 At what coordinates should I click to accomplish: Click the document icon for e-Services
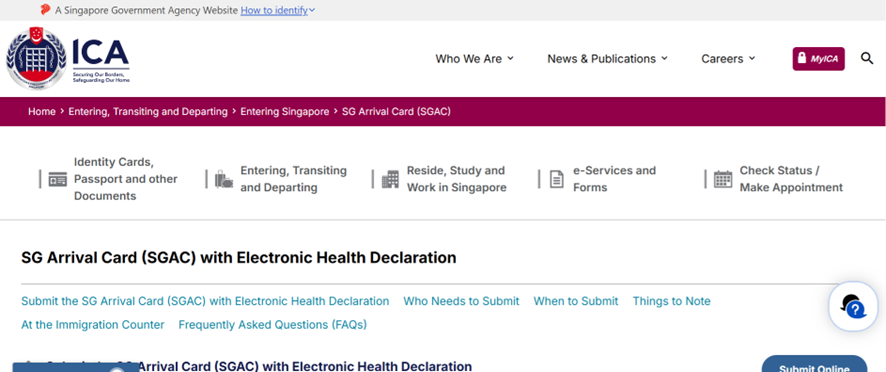click(557, 179)
